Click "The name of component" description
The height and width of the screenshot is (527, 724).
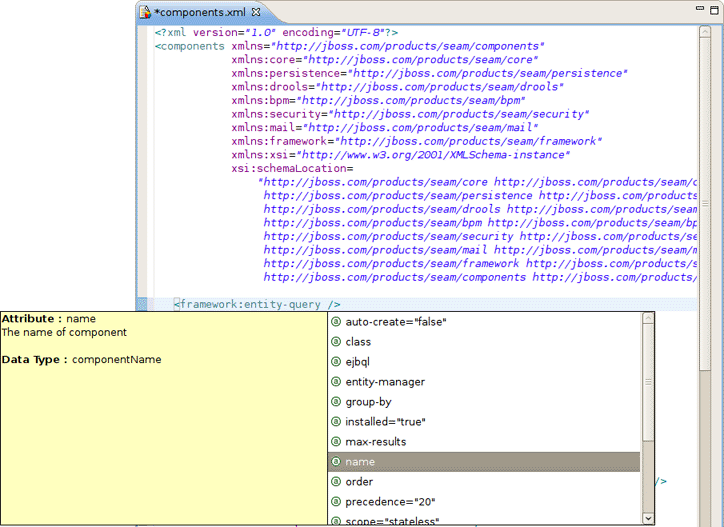click(64, 333)
